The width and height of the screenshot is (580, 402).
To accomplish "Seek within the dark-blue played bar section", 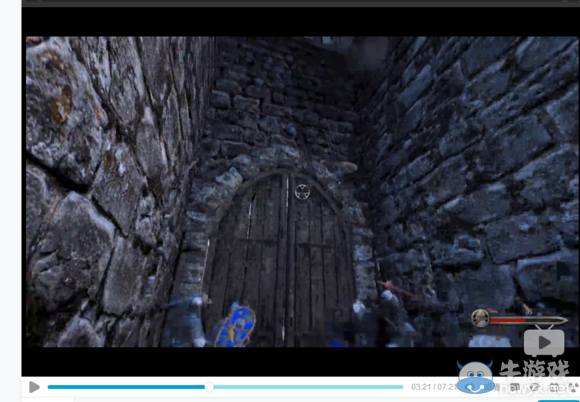I will click(x=126, y=387).
